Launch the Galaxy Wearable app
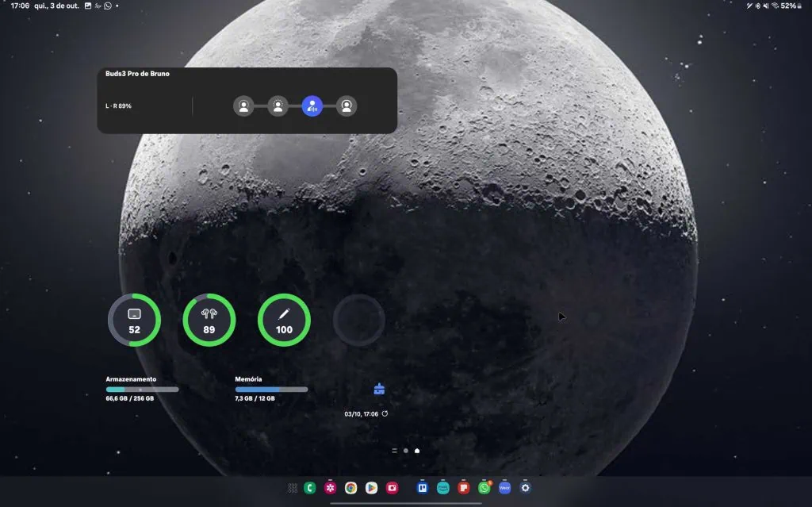This screenshot has width=812, height=507. (504, 488)
